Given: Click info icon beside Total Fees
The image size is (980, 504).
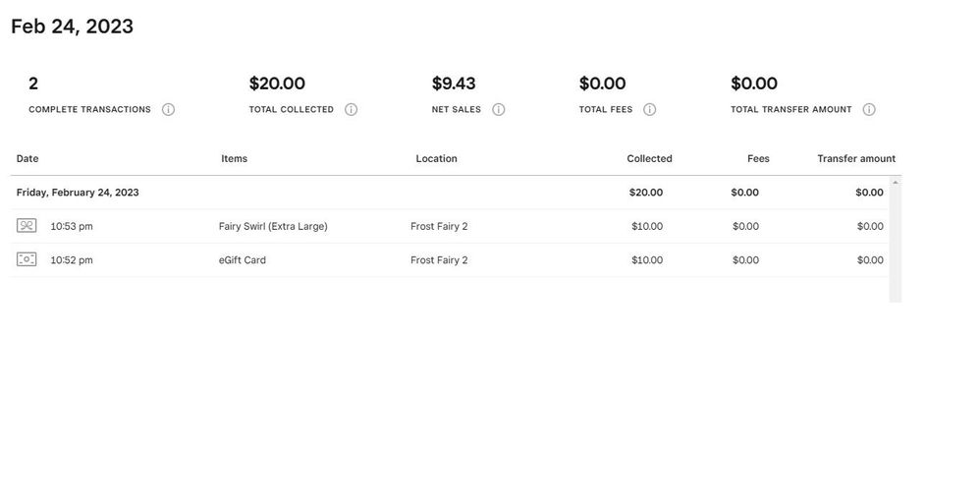Looking at the screenshot, I should click(x=649, y=110).
